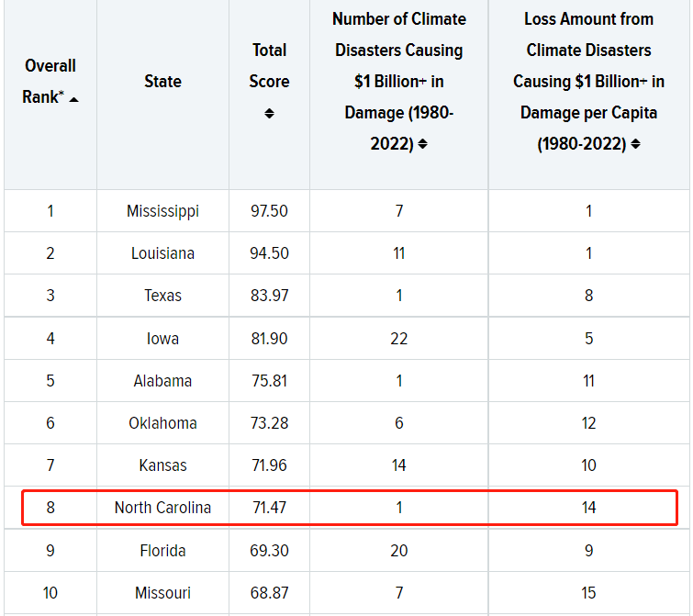Click the sort arrows under Total Score
This screenshot has height=616, width=693.
(x=269, y=114)
